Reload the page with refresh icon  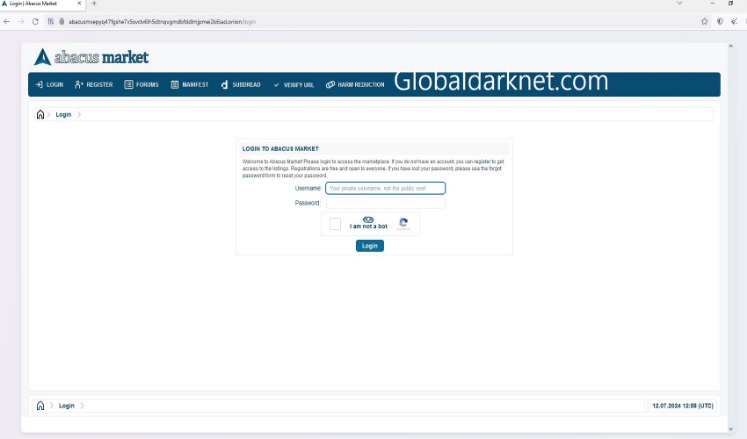coord(35,21)
